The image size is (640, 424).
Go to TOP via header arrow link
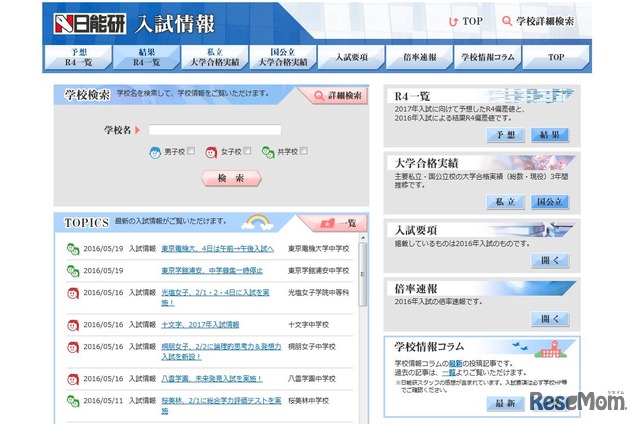point(466,21)
